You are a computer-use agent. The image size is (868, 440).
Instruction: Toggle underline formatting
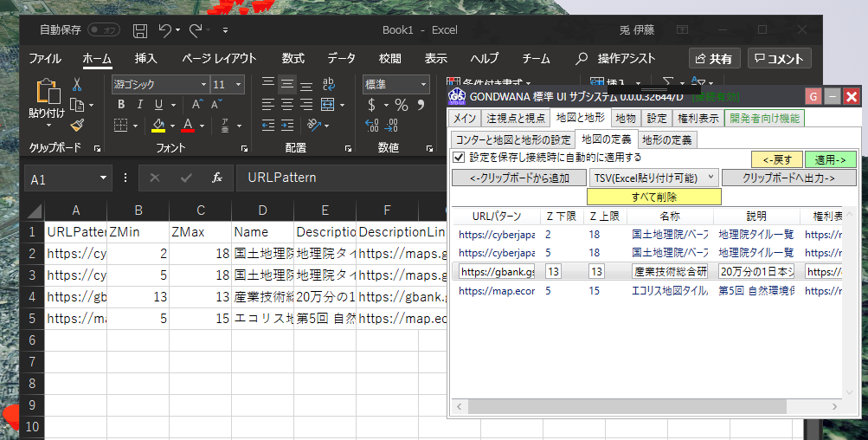pos(159,105)
